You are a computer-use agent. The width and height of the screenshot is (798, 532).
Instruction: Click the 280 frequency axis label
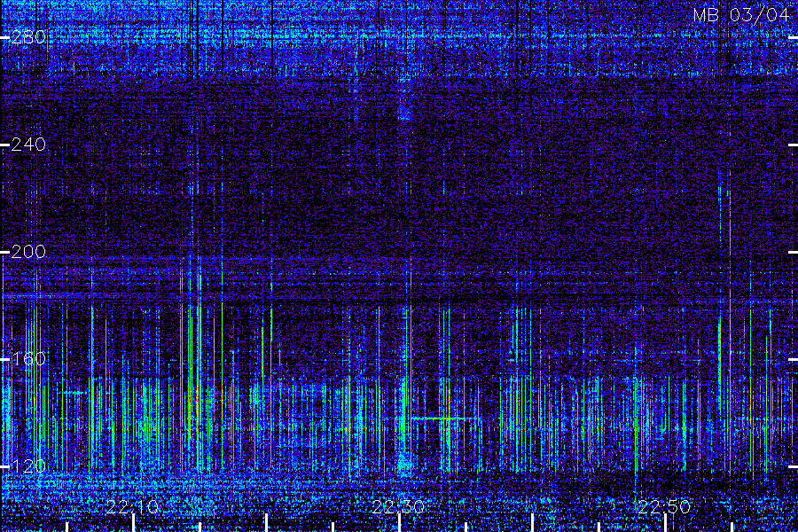point(28,37)
